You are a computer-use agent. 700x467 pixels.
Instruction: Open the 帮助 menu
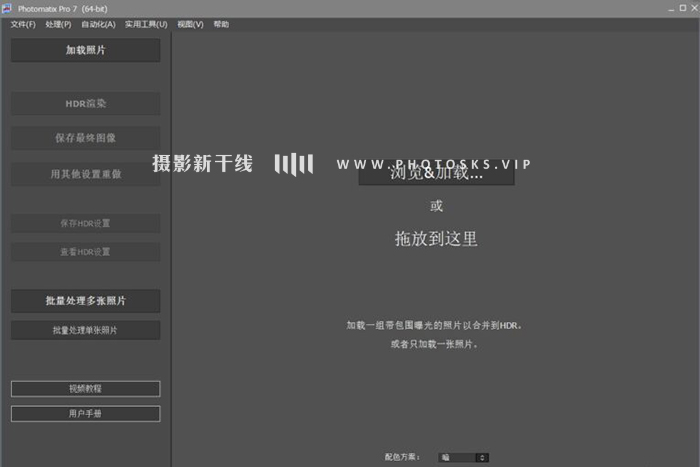tap(221, 24)
